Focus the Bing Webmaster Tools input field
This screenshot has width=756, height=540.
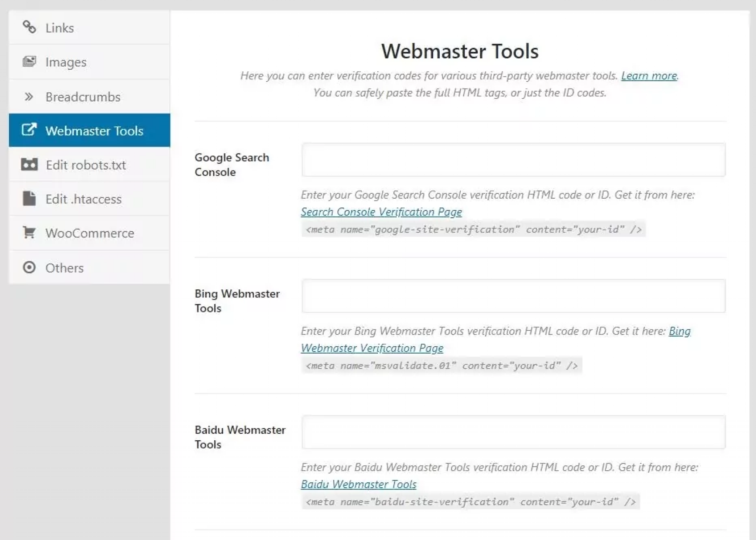pos(513,296)
